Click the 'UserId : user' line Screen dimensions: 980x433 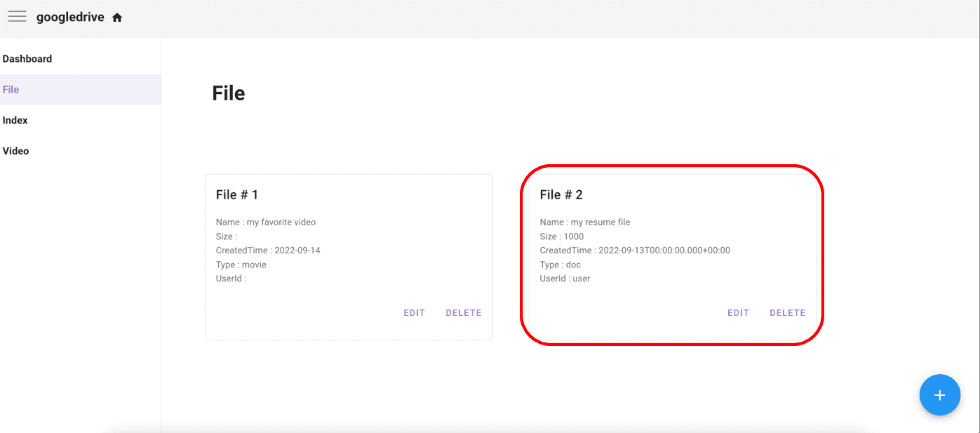pos(565,279)
